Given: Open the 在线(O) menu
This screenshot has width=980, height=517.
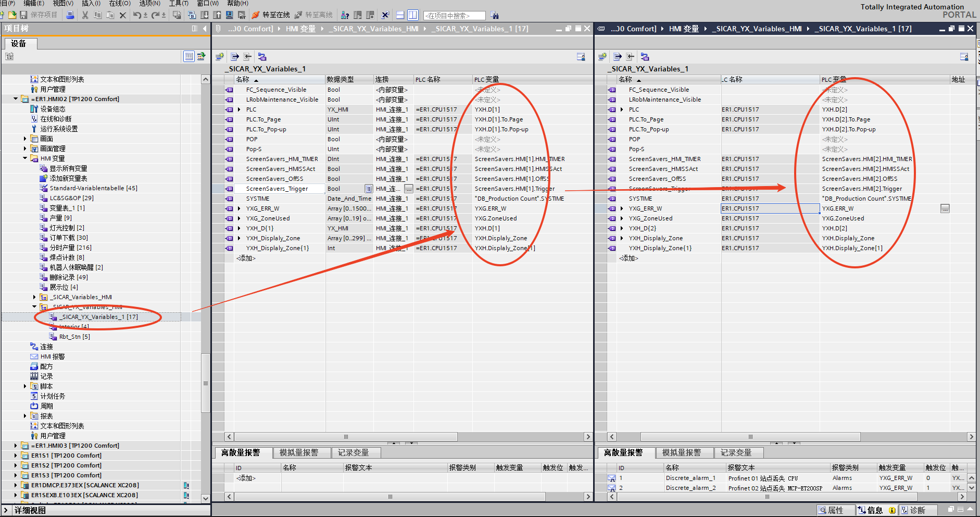Looking at the screenshot, I should tap(119, 3).
